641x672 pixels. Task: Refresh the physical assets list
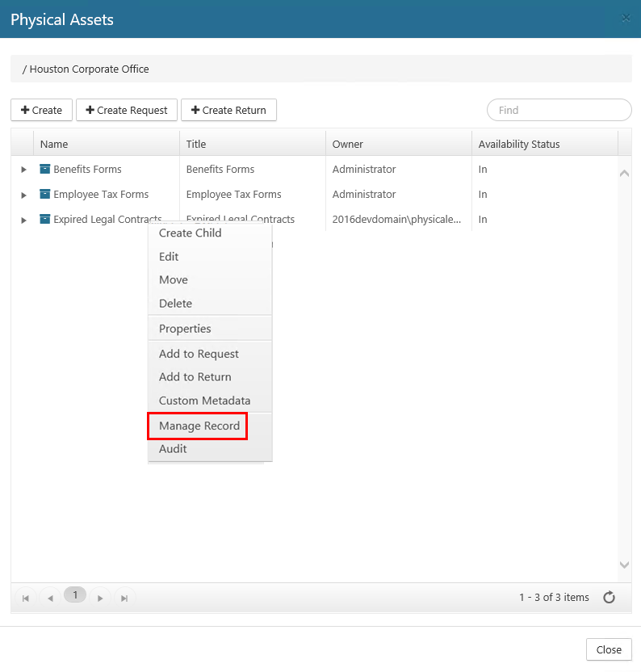pyautogui.click(x=610, y=598)
